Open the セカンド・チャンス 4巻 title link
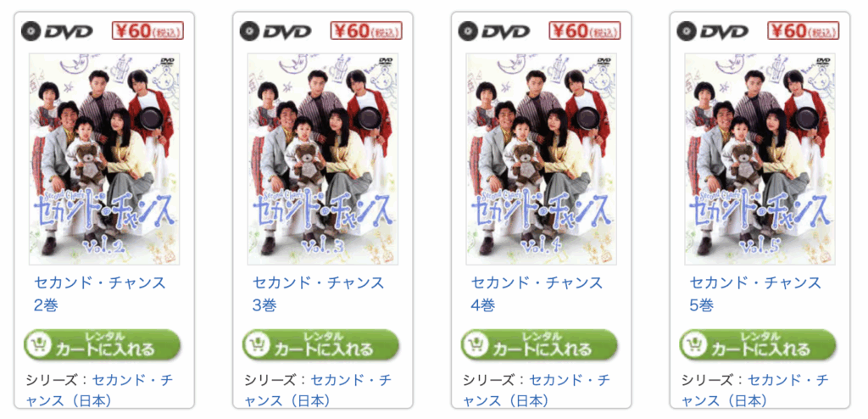This screenshot has width=868, height=419. pyautogui.click(x=537, y=293)
